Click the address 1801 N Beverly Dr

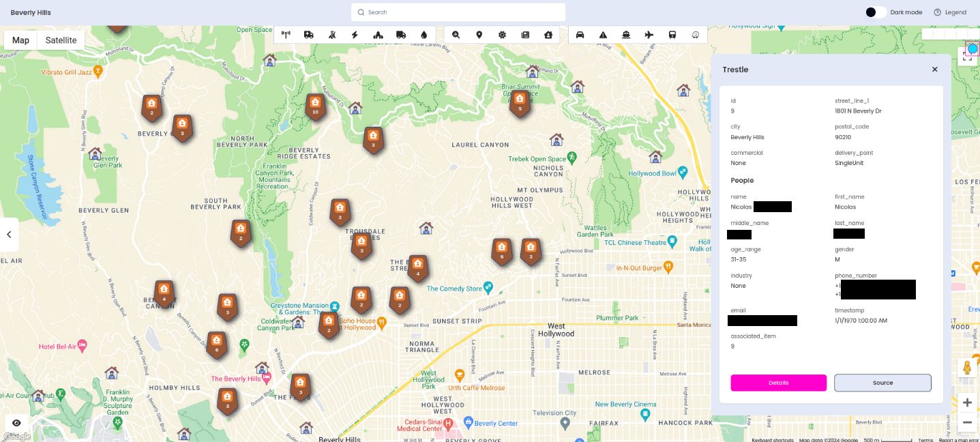(x=858, y=110)
